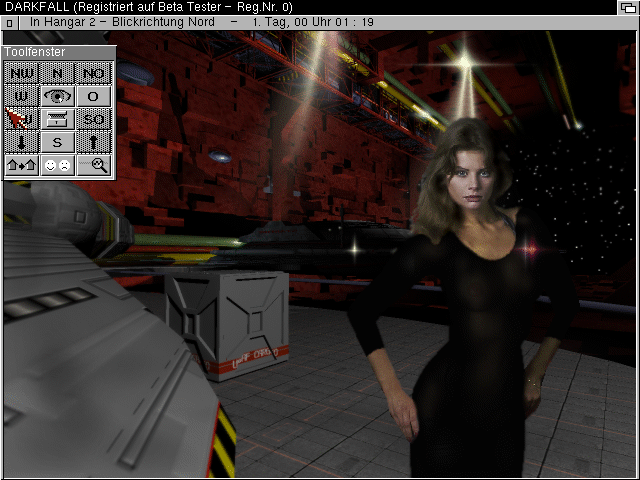Click the house-to-house transfer icon
The width and height of the screenshot is (640, 480).
point(21,165)
